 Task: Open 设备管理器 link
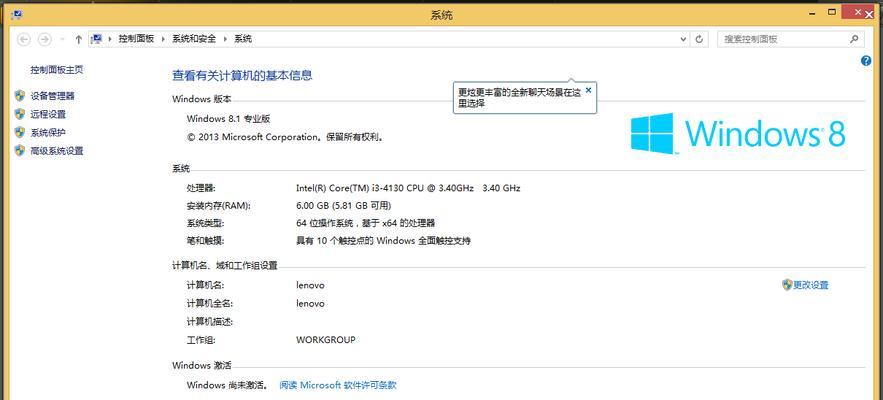(x=52, y=96)
